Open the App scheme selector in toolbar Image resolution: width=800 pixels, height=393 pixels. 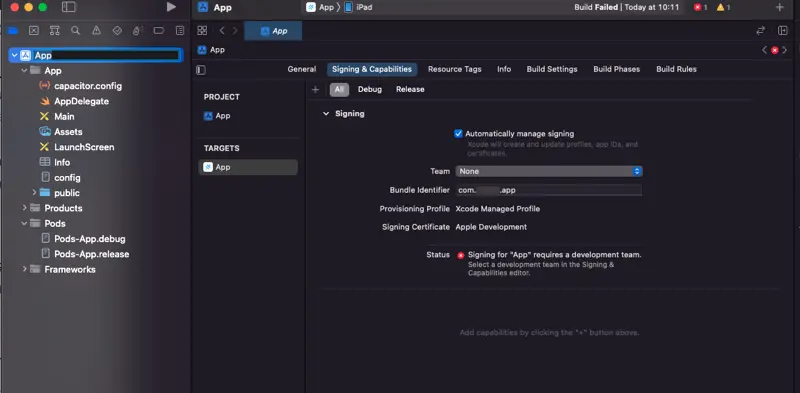(x=319, y=7)
